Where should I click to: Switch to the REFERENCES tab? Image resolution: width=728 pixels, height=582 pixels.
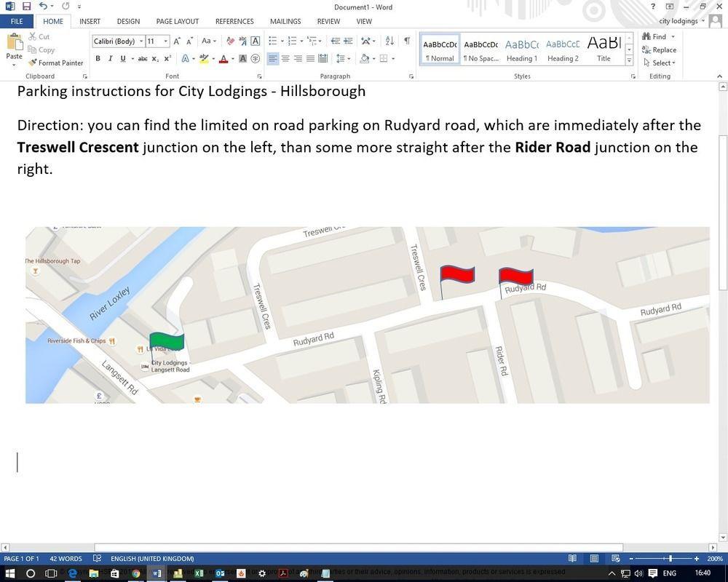pyautogui.click(x=234, y=21)
